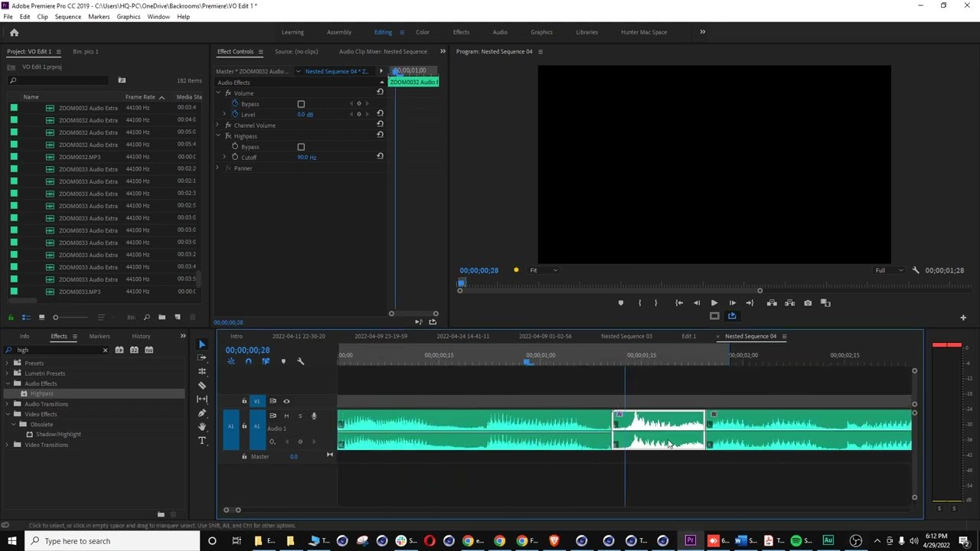Open the History panel tab
The height and width of the screenshot is (551, 980).
141,336
